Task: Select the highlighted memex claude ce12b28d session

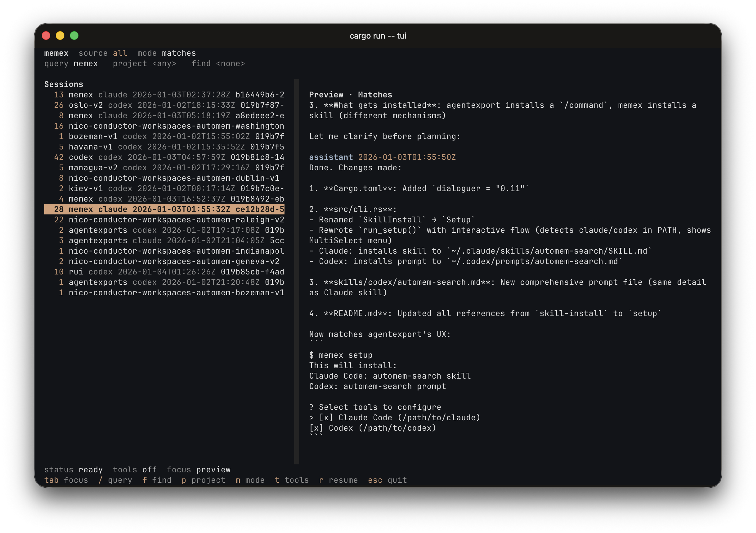Action: [164, 209]
